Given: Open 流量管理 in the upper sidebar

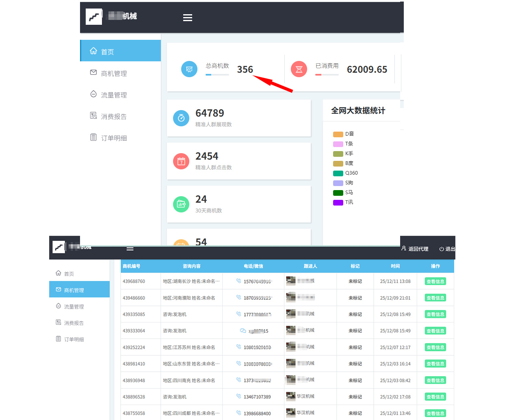Looking at the screenshot, I should point(114,95).
